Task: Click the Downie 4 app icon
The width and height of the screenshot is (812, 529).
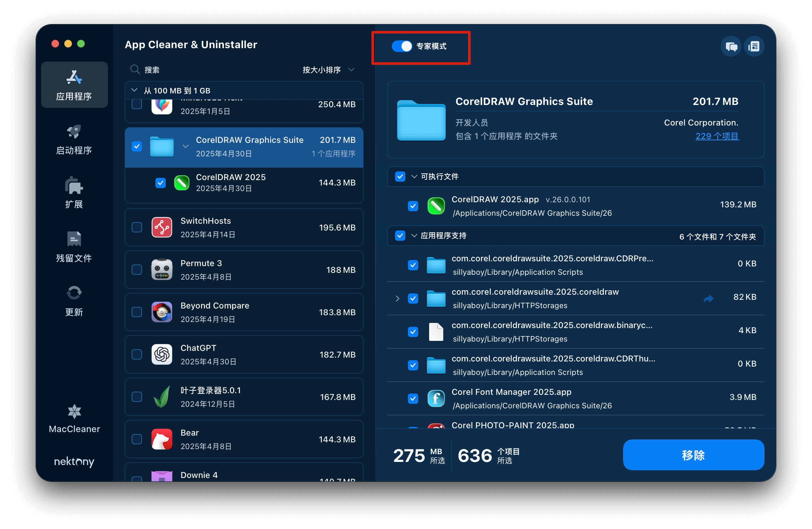Action: pos(162,476)
